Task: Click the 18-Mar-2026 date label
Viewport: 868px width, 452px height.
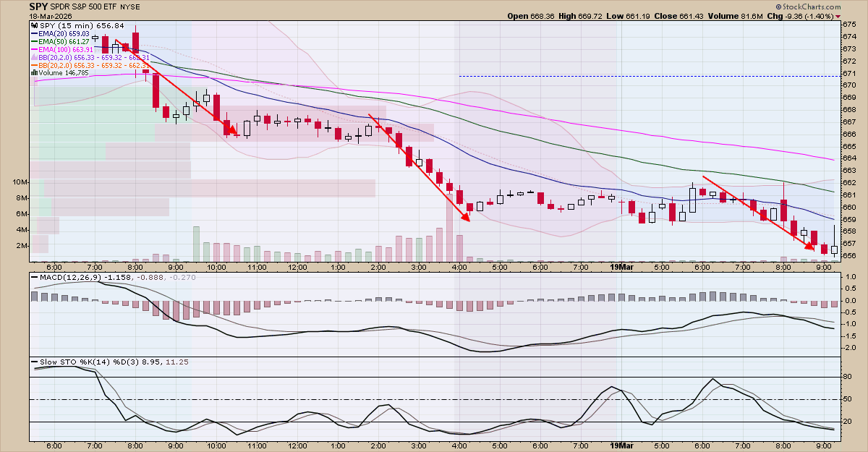Action: (x=50, y=16)
